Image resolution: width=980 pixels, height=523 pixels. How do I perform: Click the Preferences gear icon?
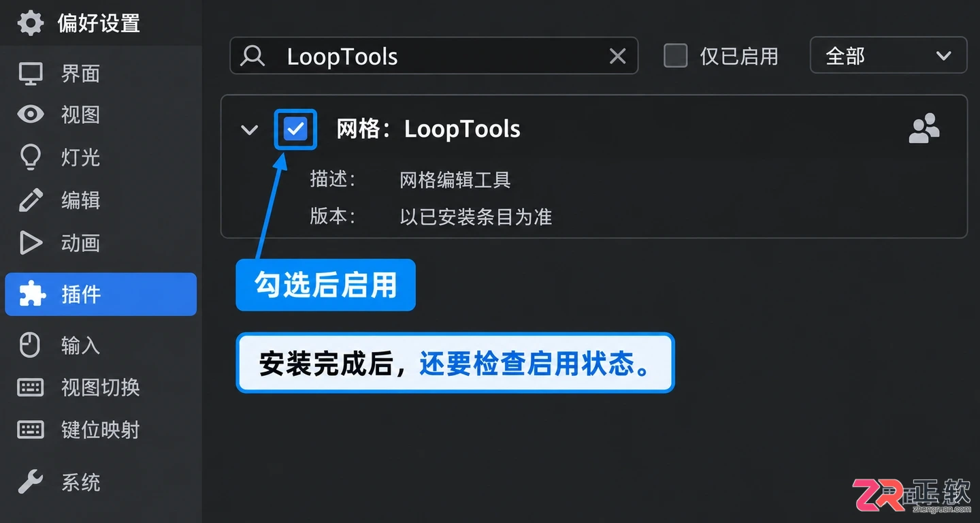pyautogui.click(x=30, y=22)
